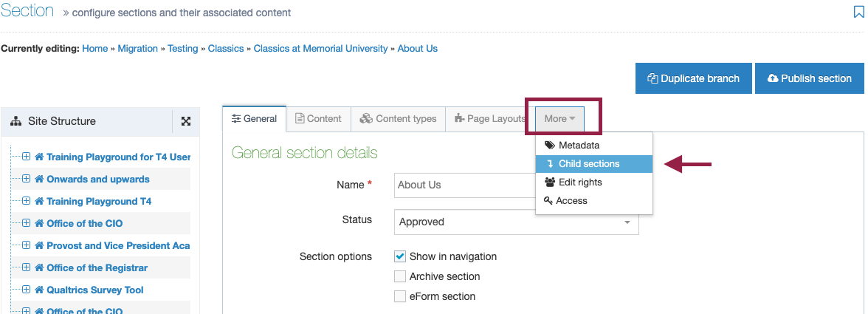Click the key icon next to Access
This screenshot has width=868, height=314.
click(548, 201)
